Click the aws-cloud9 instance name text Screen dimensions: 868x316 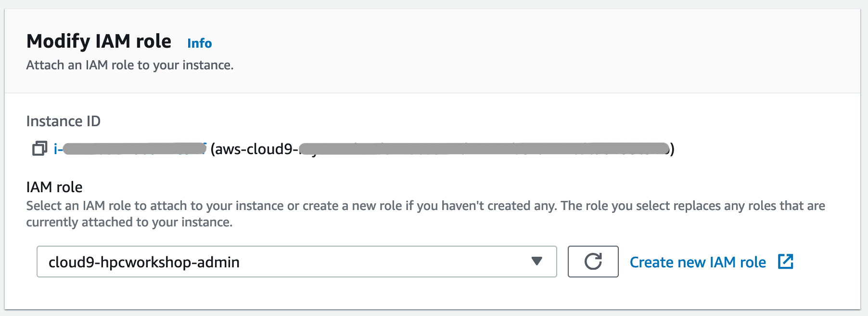coord(255,149)
